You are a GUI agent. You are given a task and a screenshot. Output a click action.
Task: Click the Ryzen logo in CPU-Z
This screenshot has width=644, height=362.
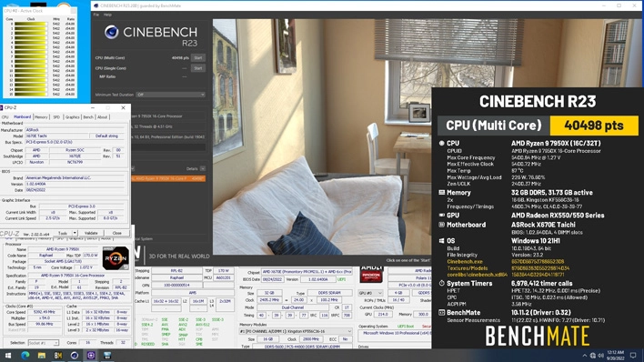tap(116, 258)
